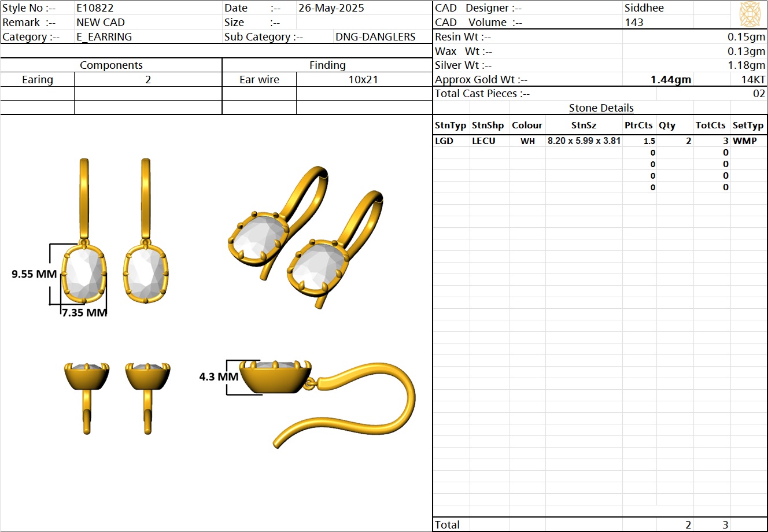
Task: Select the SetTyp value WMP
Action: coord(744,141)
